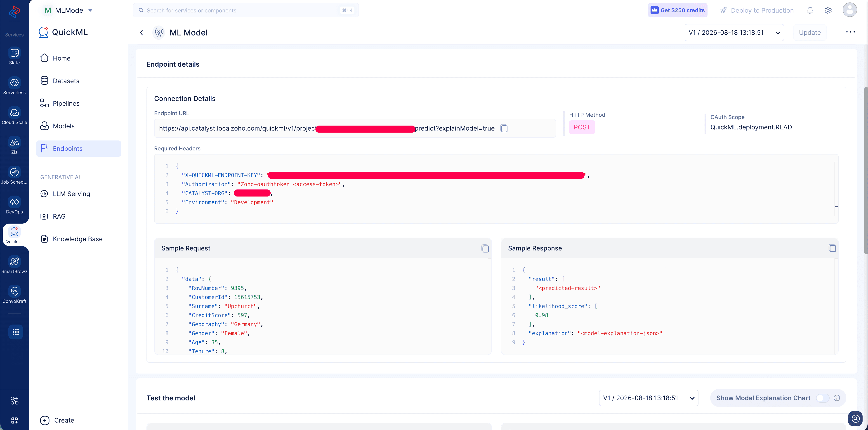Screen dimensions: 868x430
Task: Open the Cloud Scale service
Action: tap(14, 116)
